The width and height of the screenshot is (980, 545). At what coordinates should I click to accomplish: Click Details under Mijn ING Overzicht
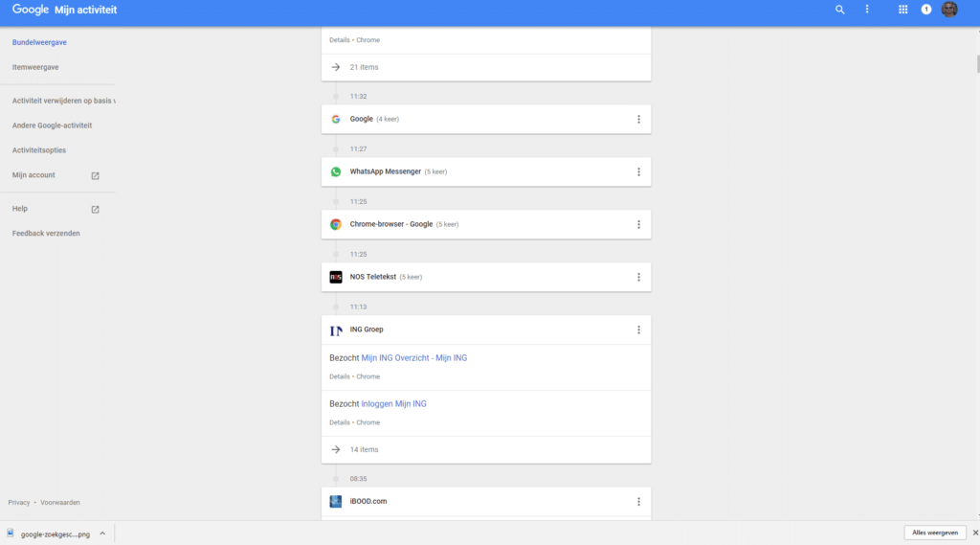point(340,376)
